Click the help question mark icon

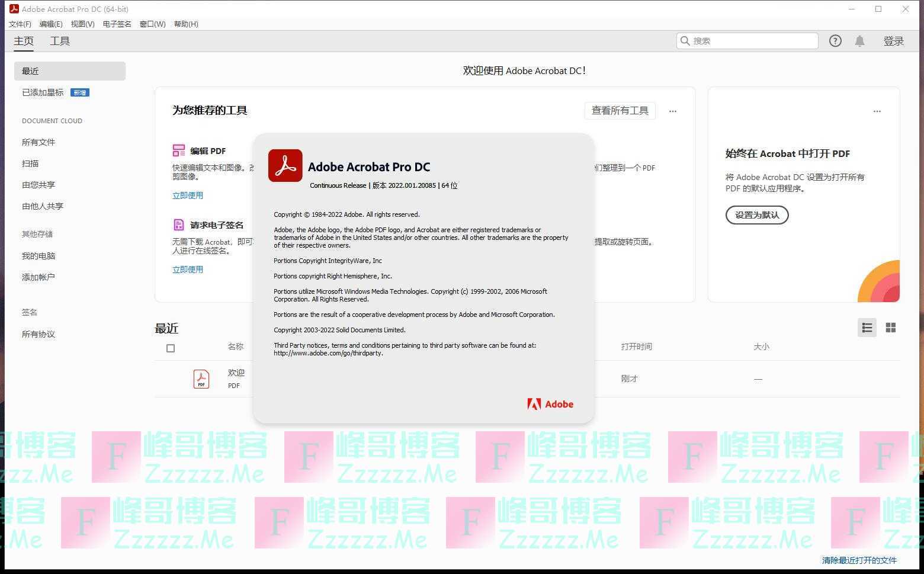click(x=835, y=41)
